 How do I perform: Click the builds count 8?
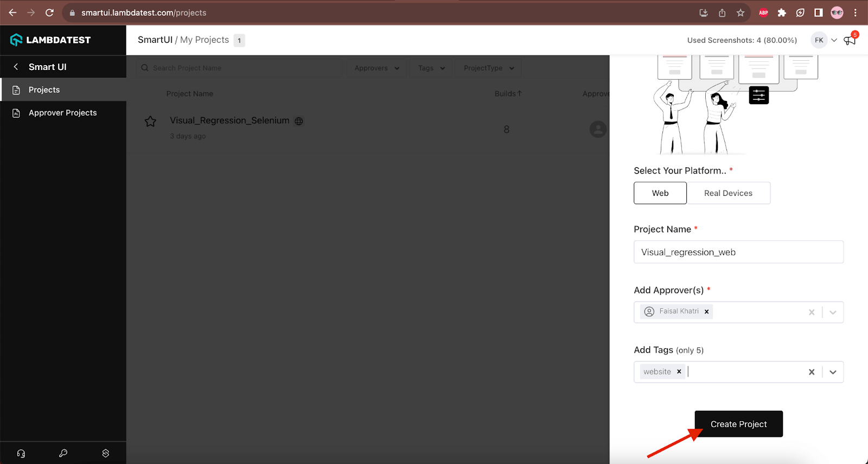coord(507,129)
